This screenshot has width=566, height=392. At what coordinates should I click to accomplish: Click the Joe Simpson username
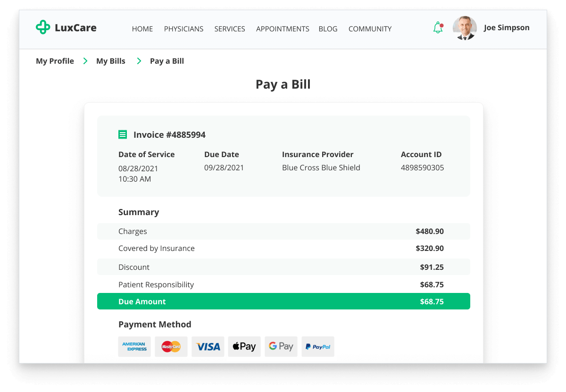point(507,28)
